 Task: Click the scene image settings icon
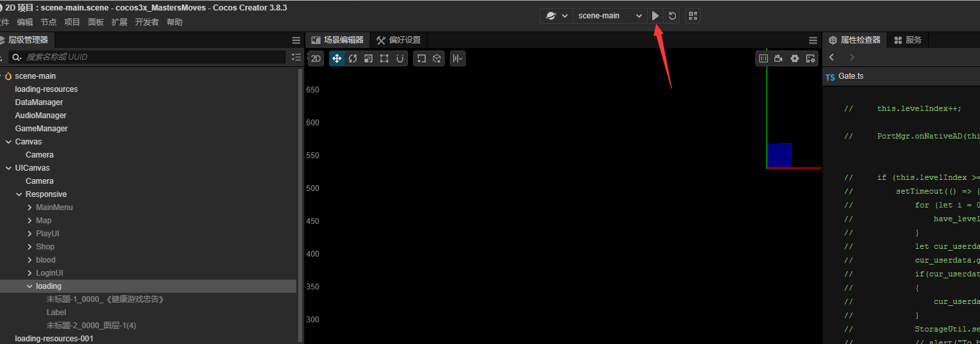pos(811,58)
